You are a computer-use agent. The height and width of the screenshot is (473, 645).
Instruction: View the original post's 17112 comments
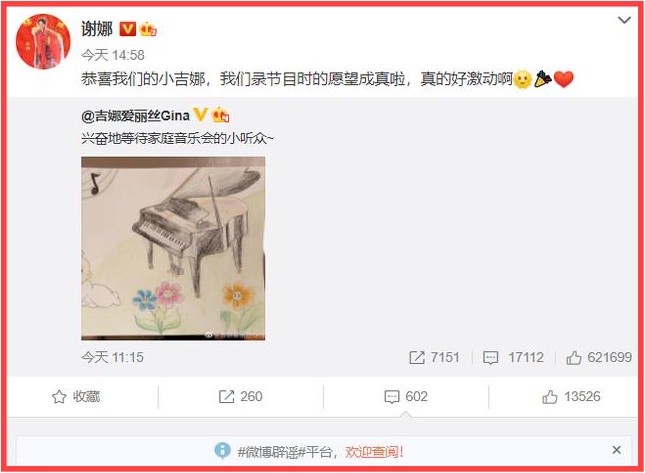[x=513, y=357]
